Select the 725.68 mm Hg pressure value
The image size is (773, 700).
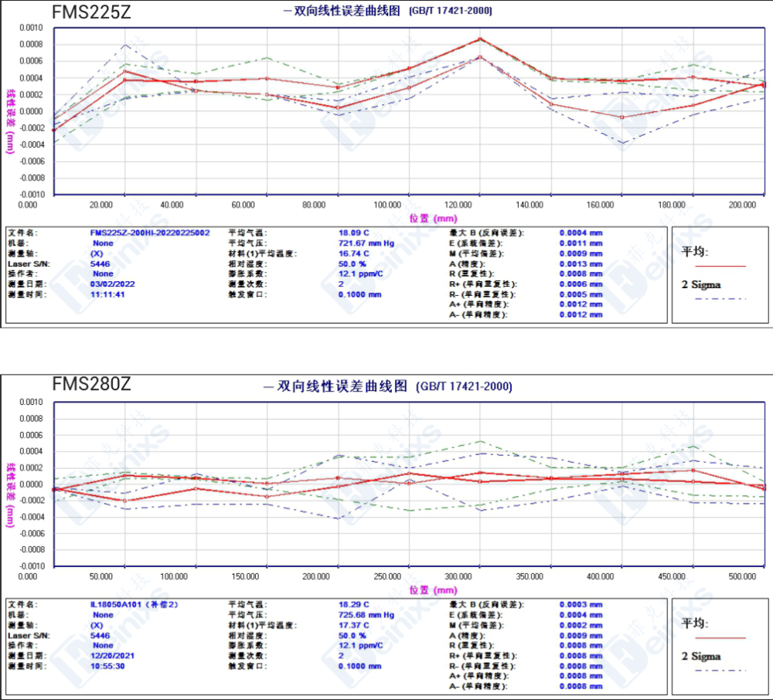click(366, 615)
